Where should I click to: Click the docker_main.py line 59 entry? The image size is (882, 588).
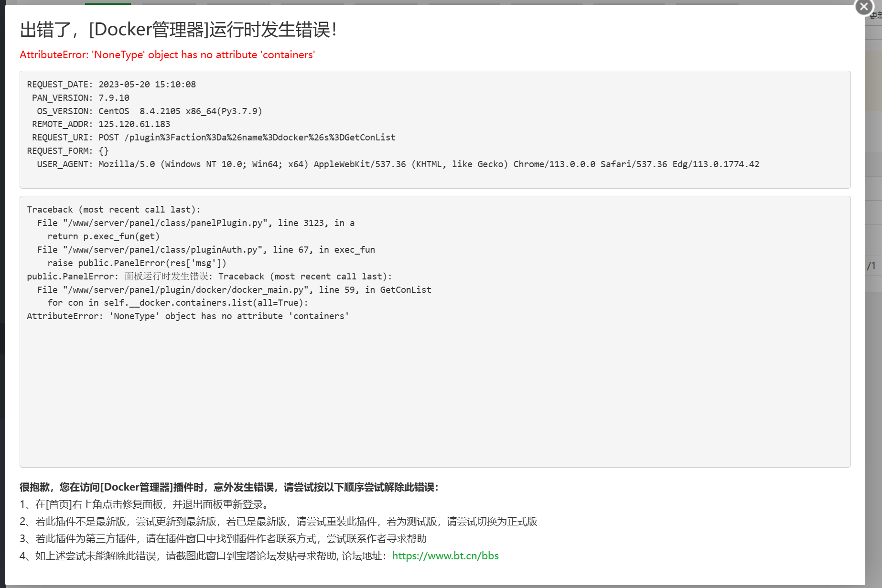[234, 290]
